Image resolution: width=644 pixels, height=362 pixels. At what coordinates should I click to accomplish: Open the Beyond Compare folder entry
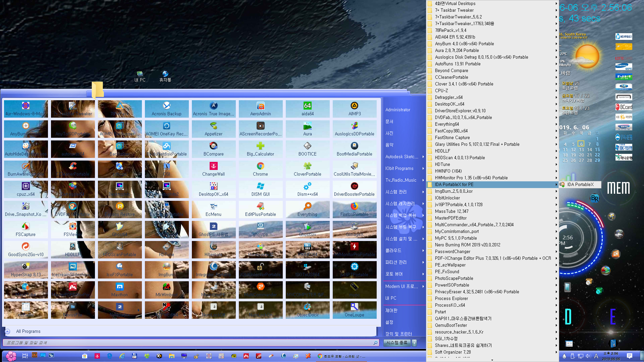coord(492,70)
